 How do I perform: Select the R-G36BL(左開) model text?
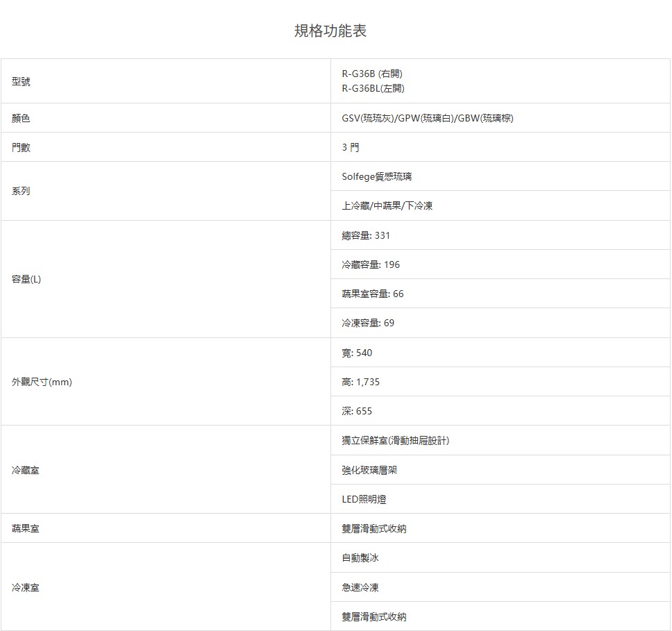coord(373,88)
